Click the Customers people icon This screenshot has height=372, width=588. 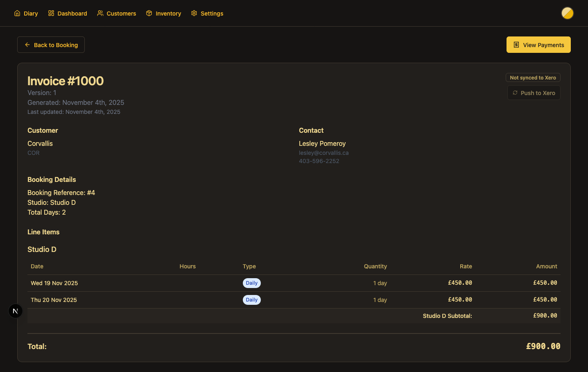click(100, 13)
